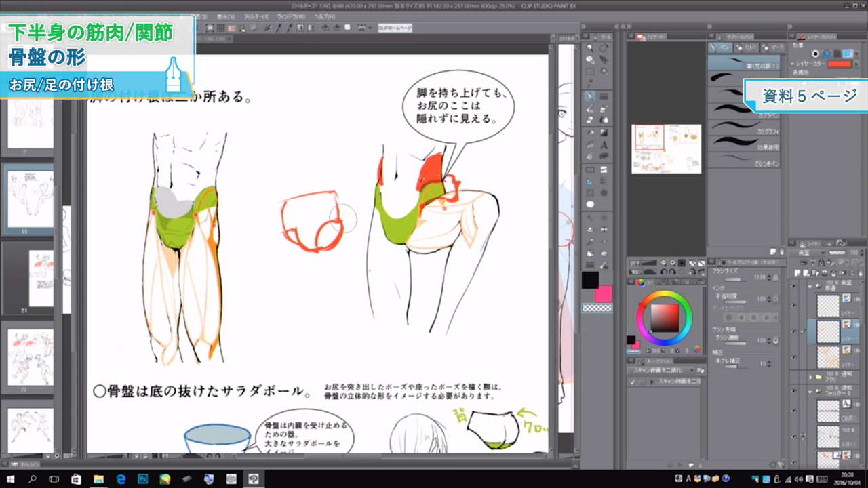Select the Text tool (A icon)
The height and width of the screenshot is (488, 868).
[604, 144]
